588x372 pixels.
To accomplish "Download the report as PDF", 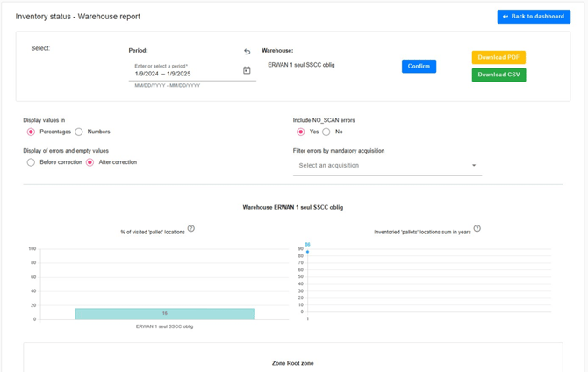I will click(498, 57).
